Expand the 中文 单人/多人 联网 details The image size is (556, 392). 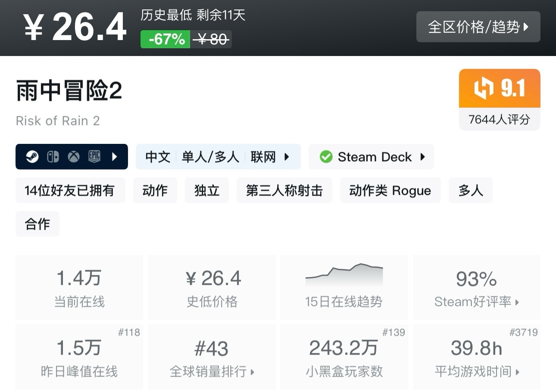click(x=218, y=157)
